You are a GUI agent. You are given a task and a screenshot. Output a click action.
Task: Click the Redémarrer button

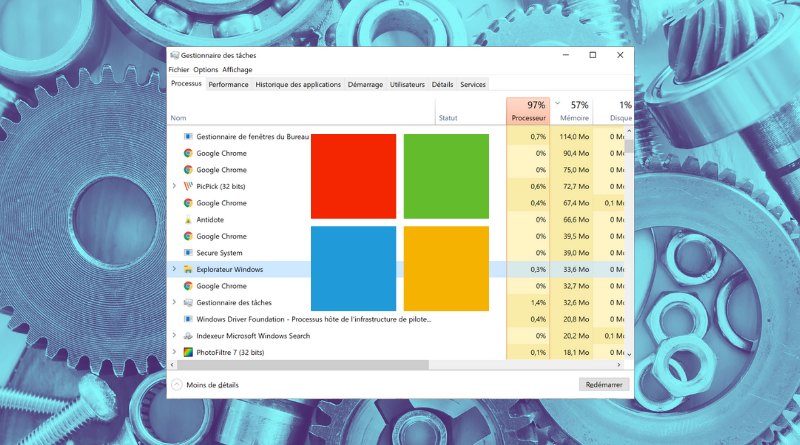click(x=604, y=385)
